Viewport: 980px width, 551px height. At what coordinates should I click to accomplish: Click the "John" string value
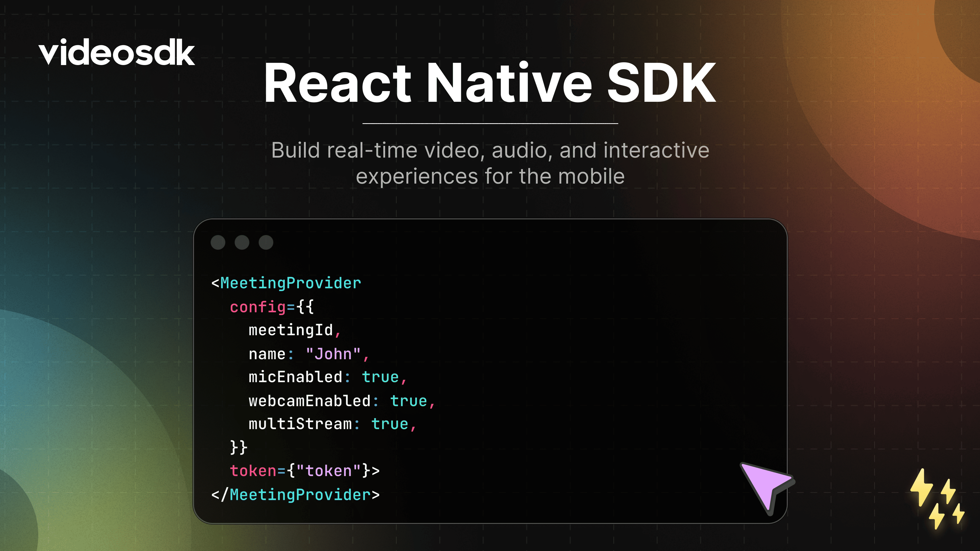coord(333,354)
